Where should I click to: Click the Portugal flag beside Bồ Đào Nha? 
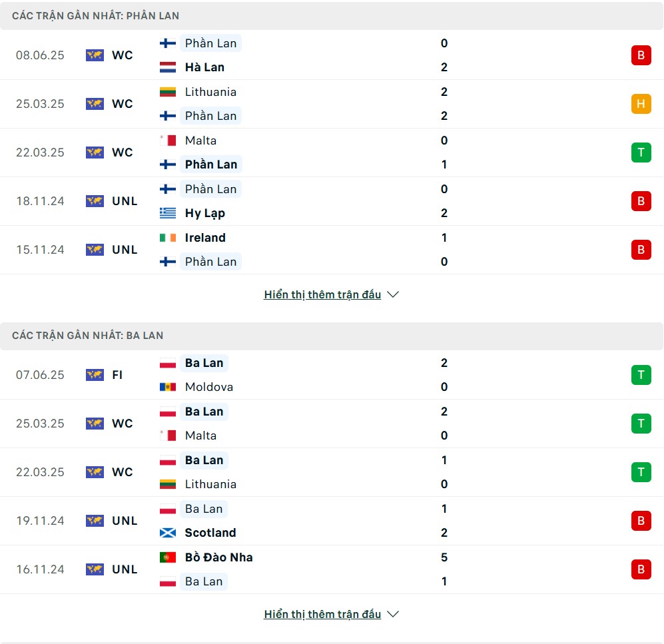[168, 557]
